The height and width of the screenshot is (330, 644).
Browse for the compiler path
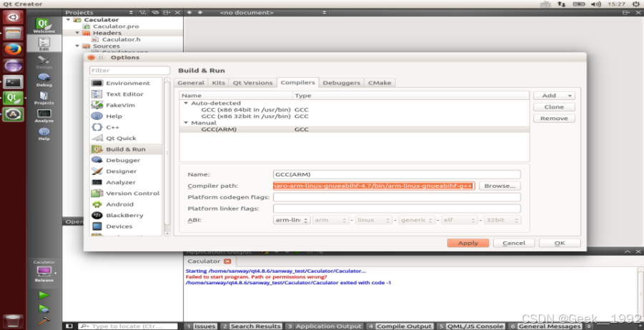pos(500,186)
